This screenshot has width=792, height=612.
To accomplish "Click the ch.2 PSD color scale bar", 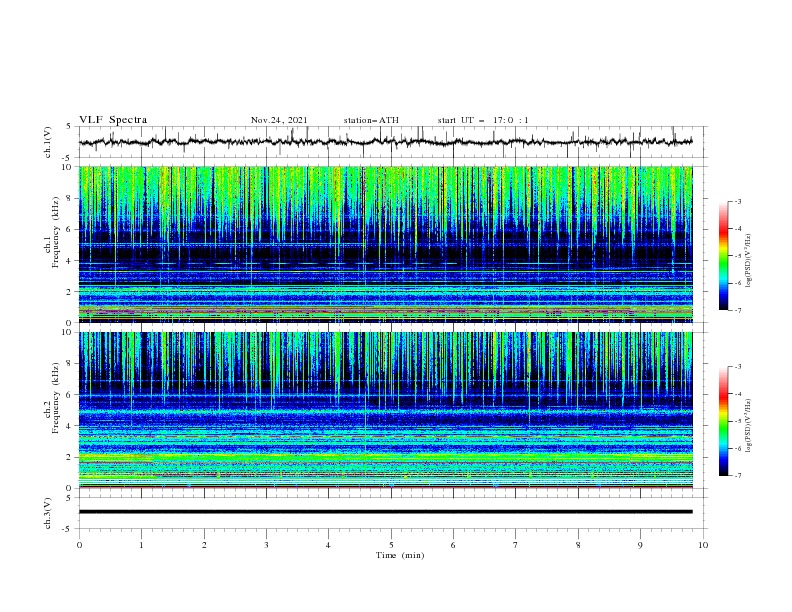I will pyautogui.click(x=723, y=421).
